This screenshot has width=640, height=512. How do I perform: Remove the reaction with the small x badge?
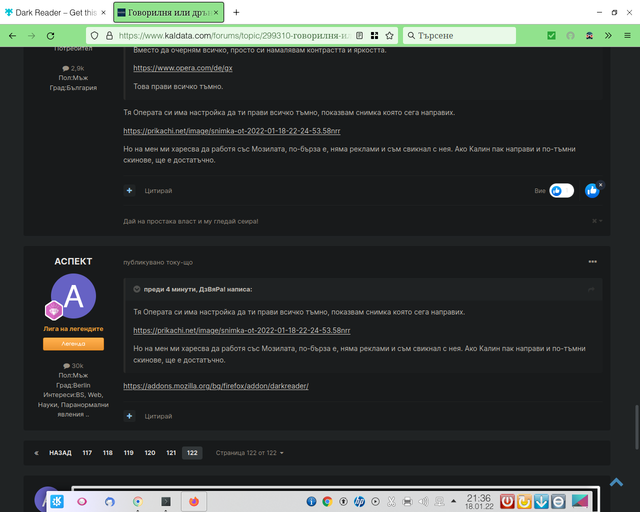600,185
